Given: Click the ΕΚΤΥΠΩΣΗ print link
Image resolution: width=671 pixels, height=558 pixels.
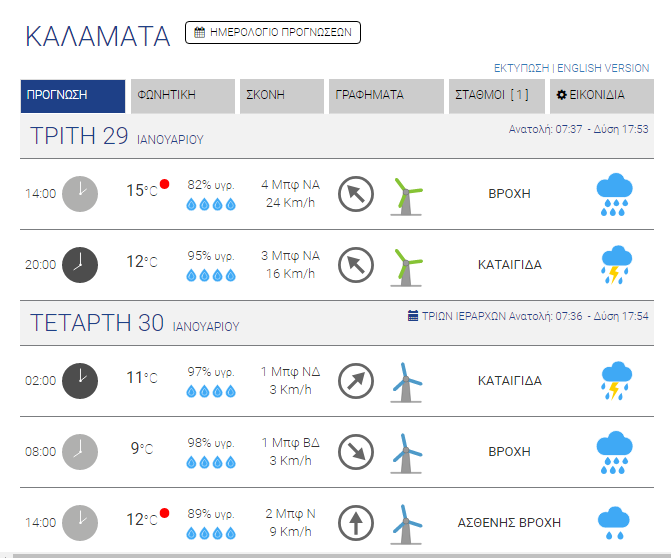Looking at the screenshot, I should (x=522, y=68).
